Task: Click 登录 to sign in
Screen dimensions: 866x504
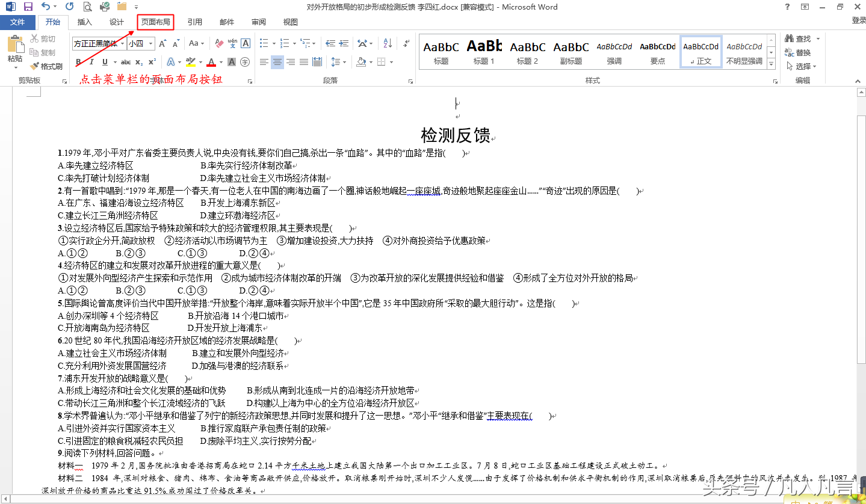Action: [x=858, y=20]
